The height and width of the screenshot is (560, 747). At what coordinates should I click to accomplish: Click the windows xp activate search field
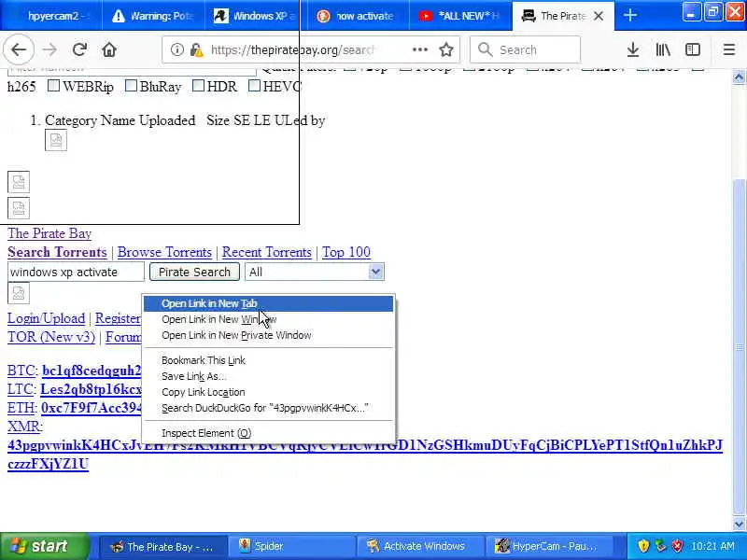click(x=76, y=272)
